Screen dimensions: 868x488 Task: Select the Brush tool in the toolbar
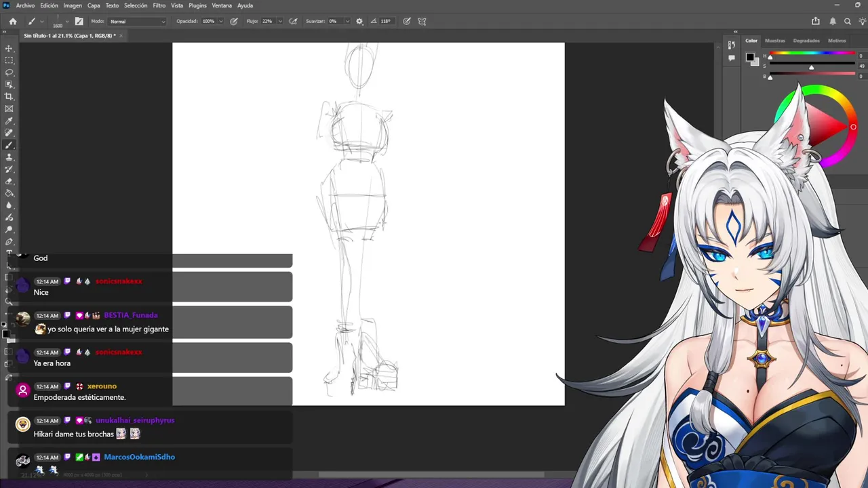[x=9, y=146]
